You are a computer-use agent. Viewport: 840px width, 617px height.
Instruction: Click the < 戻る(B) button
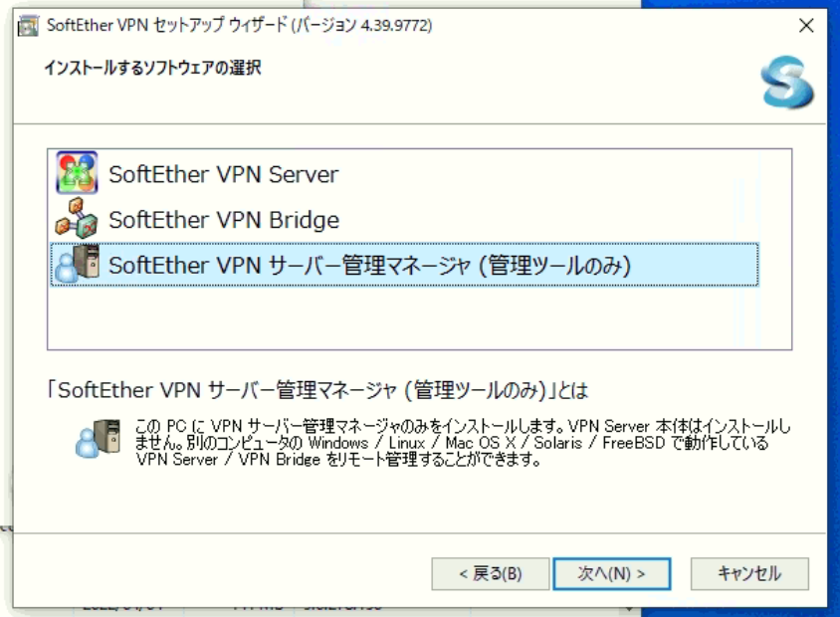point(491,573)
